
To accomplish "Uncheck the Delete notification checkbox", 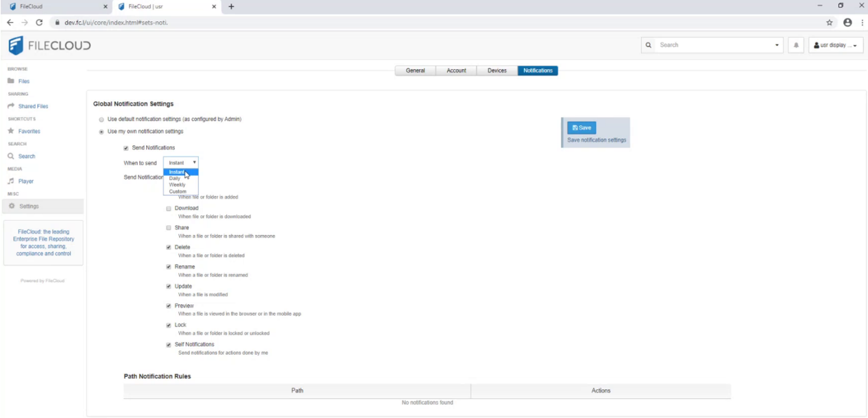I will 169,247.
